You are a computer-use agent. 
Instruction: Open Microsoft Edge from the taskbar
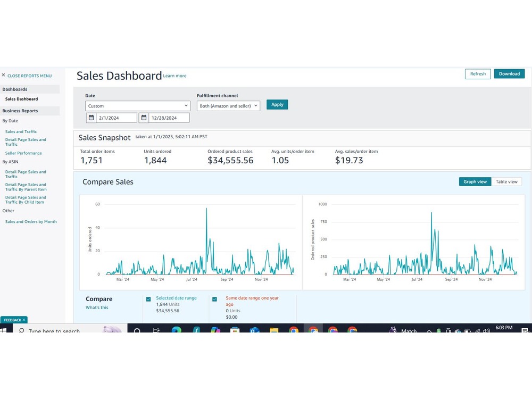[177, 329]
